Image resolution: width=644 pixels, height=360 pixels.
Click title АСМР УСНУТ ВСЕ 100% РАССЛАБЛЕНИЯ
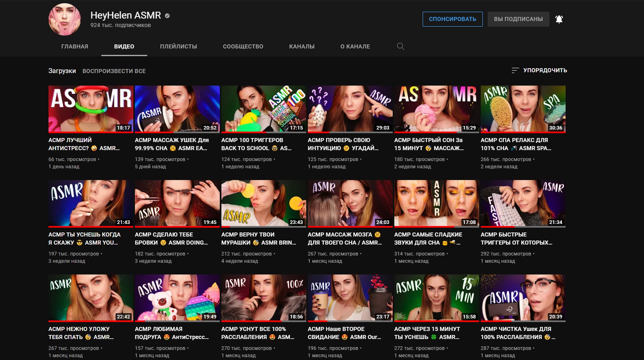click(258, 333)
